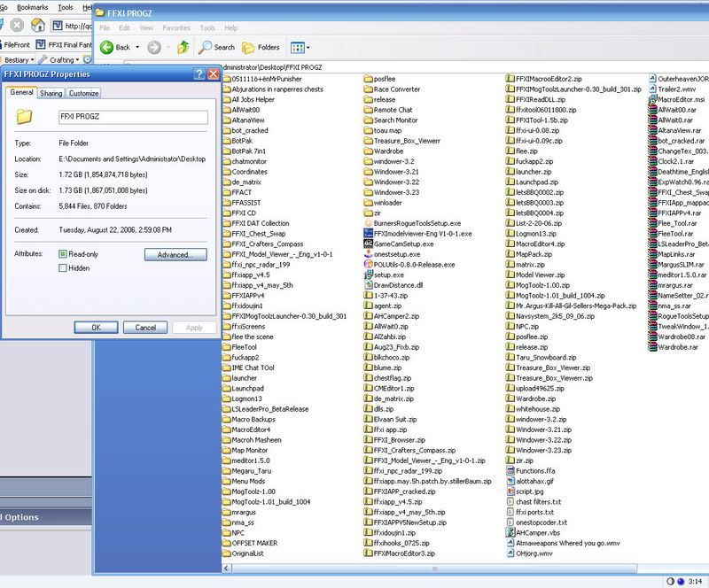Select the Race Converter folder name
This screenshot has width=709, height=588.
click(397, 89)
